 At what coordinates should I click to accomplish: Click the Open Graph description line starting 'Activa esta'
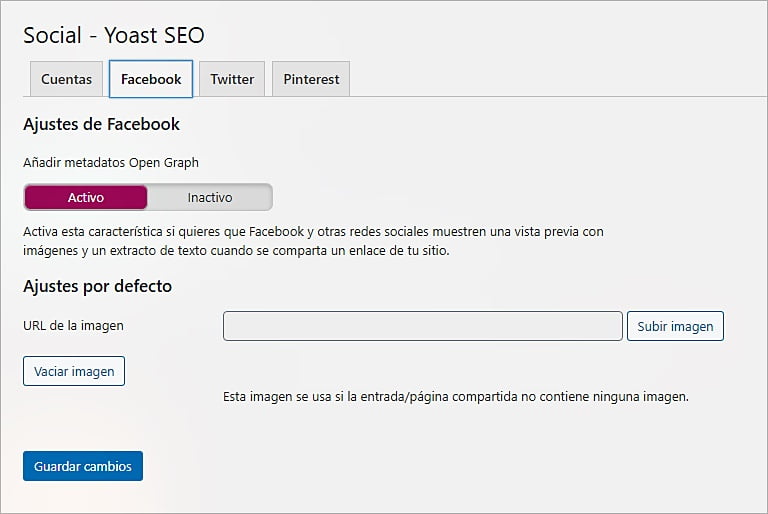pos(313,232)
